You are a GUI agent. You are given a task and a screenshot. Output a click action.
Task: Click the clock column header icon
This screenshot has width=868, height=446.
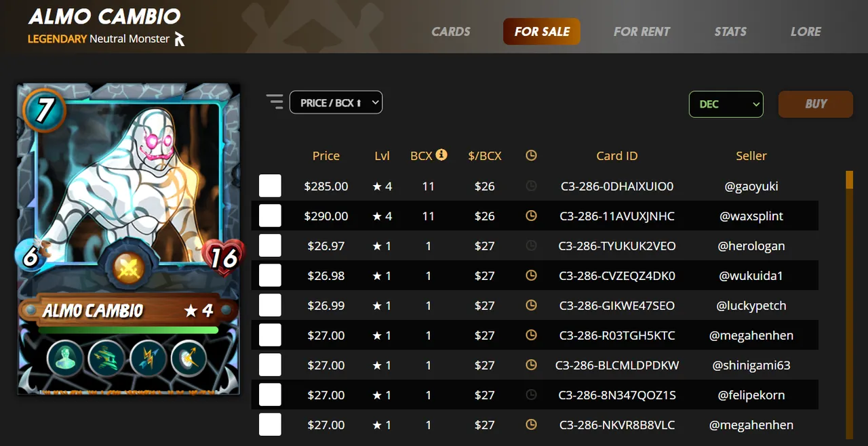(531, 155)
